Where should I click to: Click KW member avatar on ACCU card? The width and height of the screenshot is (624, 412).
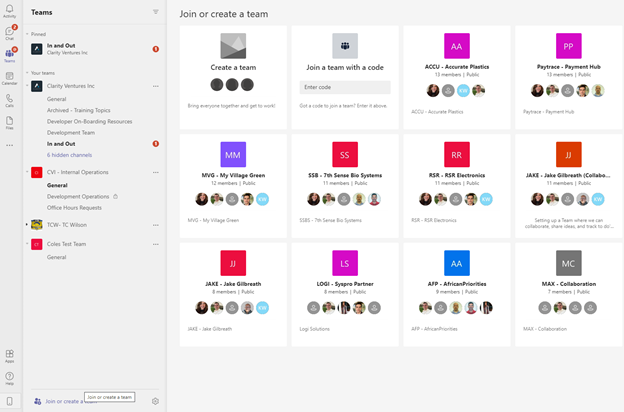coord(463,91)
